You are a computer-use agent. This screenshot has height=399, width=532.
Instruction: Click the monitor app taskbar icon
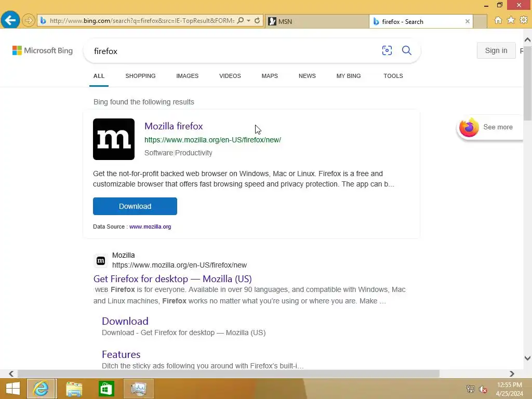[x=138, y=389]
